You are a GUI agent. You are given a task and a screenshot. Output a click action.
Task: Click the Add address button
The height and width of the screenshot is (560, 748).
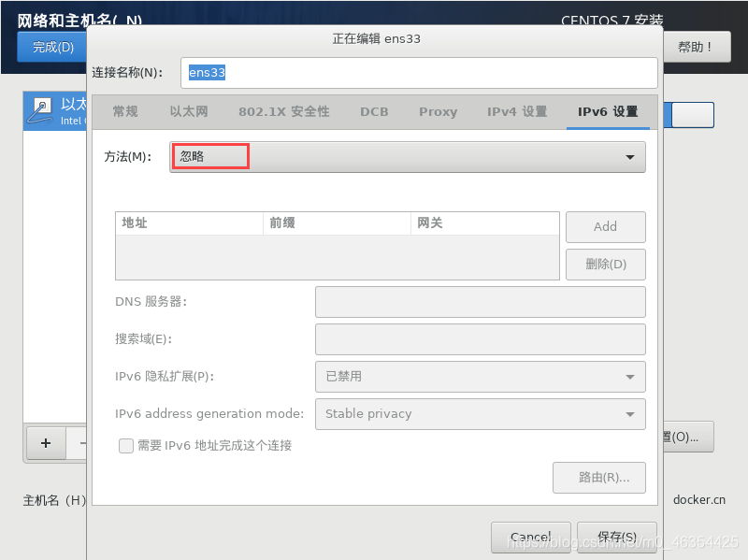click(x=605, y=226)
